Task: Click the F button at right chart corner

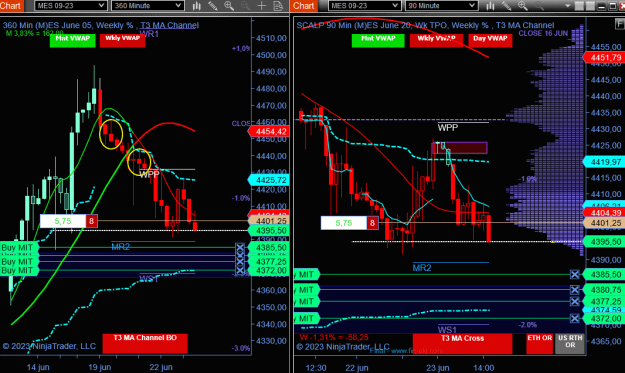Action: pos(620,24)
